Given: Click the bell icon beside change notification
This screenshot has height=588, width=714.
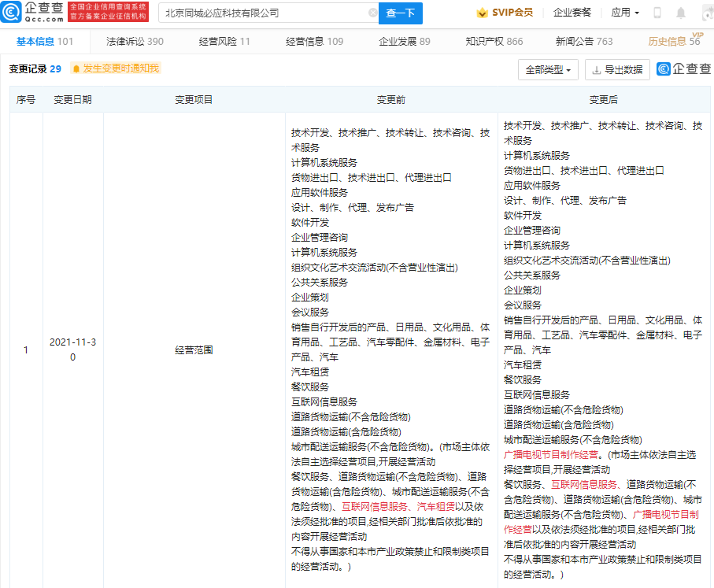Looking at the screenshot, I should click(76, 68).
